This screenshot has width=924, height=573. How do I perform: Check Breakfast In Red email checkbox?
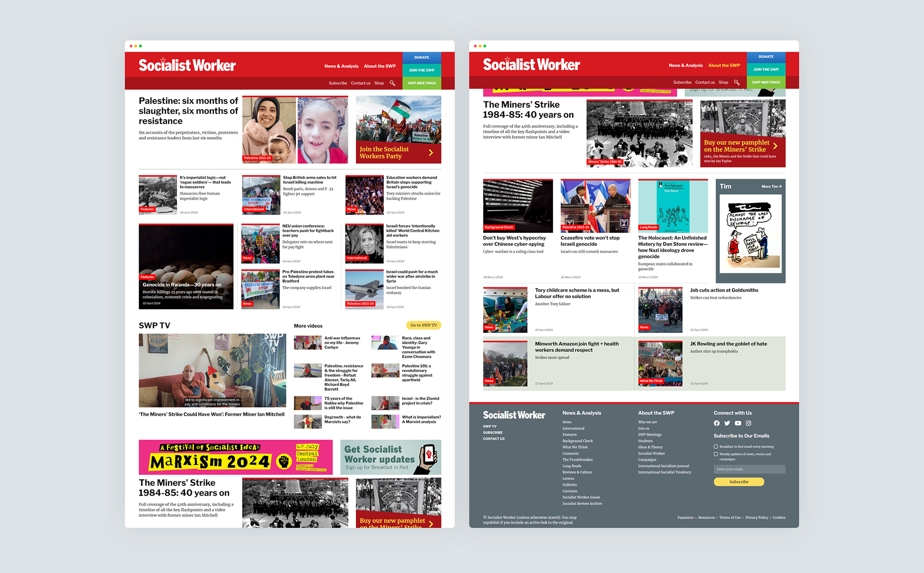coord(716,446)
